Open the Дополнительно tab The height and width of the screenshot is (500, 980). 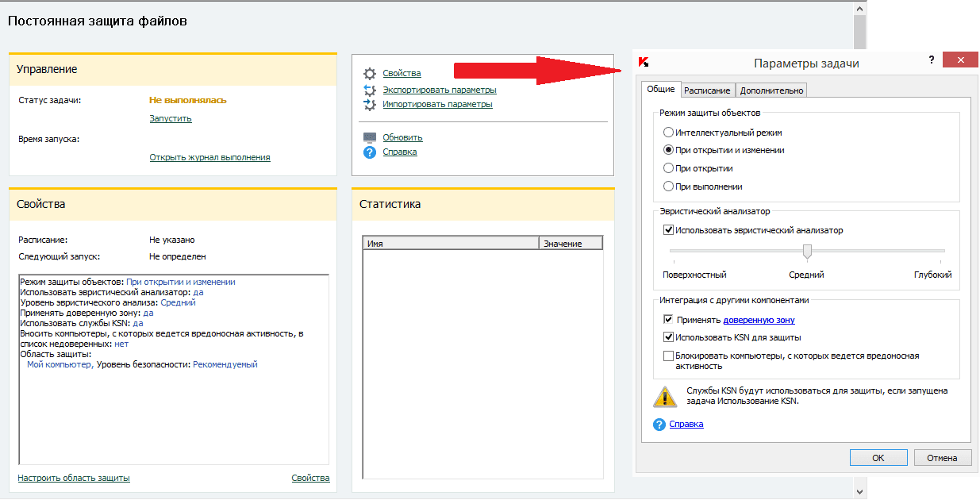(x=771, y=90)
